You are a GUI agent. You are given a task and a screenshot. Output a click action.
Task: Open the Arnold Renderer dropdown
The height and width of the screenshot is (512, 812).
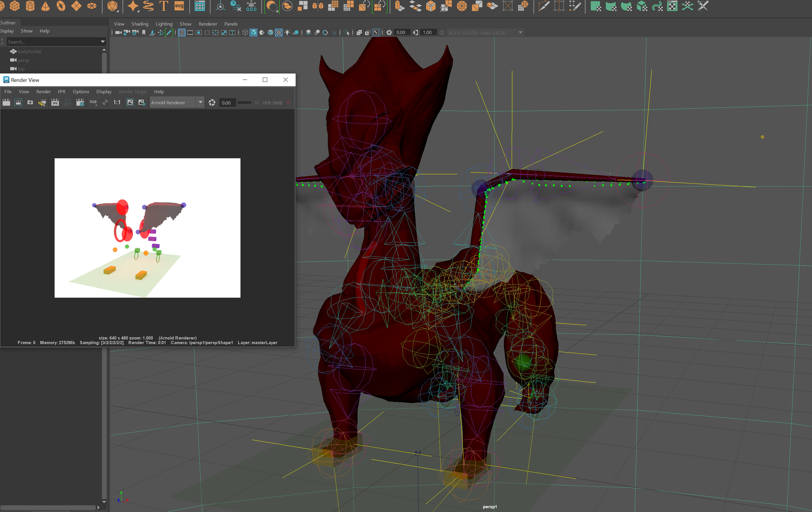tap(200, 103)
